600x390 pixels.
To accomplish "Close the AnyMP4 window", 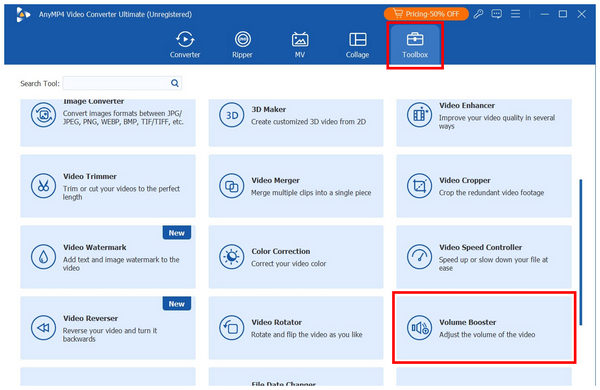I will [x=582, y=14].
